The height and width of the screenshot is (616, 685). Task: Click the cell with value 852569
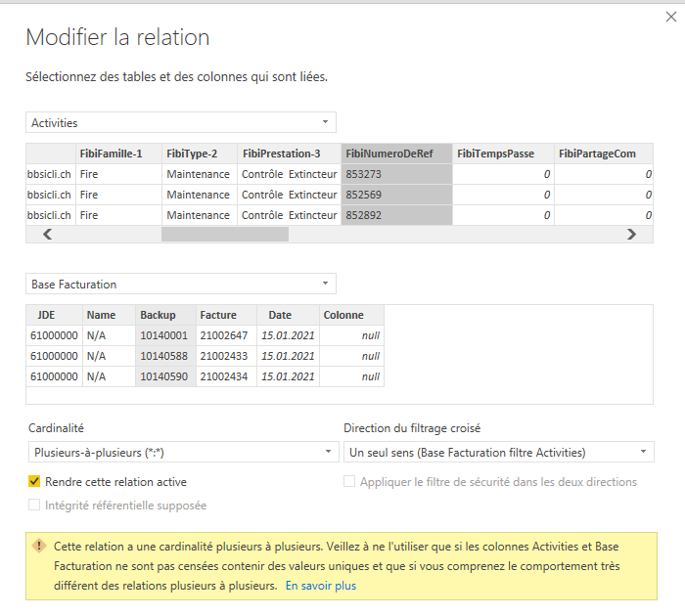pos(396,195)
